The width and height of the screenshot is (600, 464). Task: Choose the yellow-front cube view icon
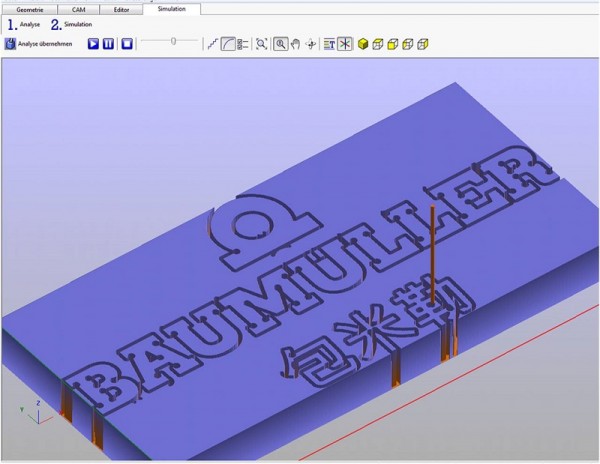pyautogui.click(x=393, y=44)
